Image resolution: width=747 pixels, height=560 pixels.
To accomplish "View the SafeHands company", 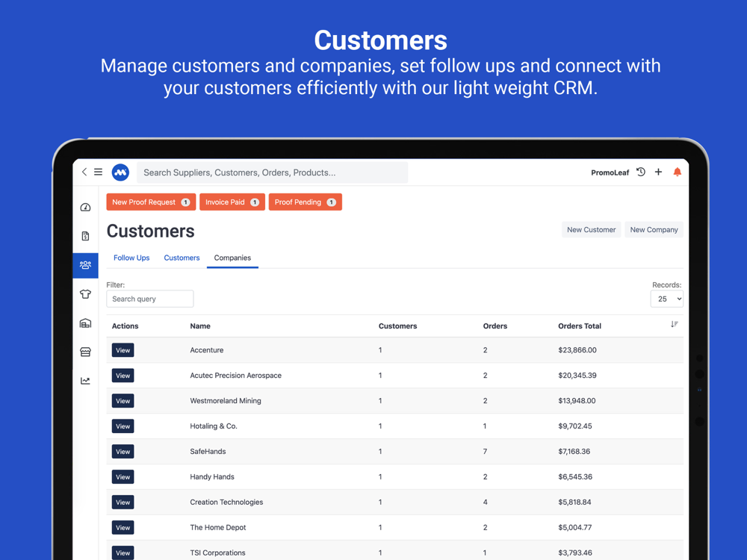I will (123, 452).
